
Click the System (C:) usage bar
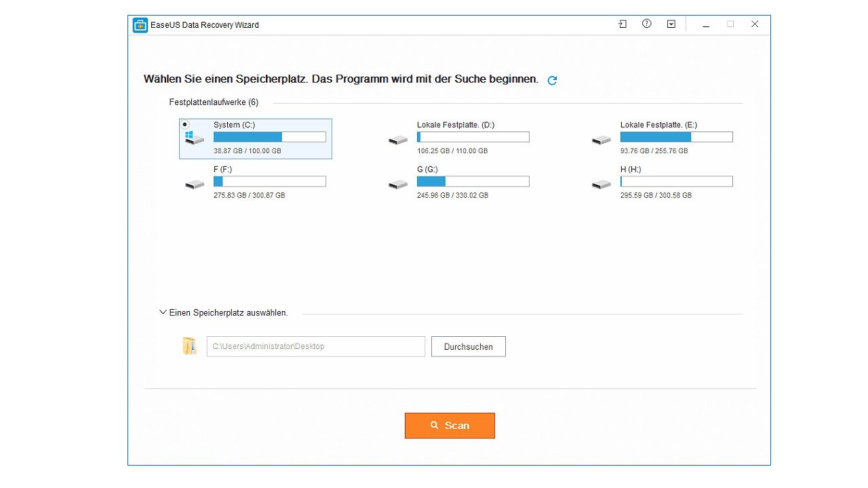[269, 137]
